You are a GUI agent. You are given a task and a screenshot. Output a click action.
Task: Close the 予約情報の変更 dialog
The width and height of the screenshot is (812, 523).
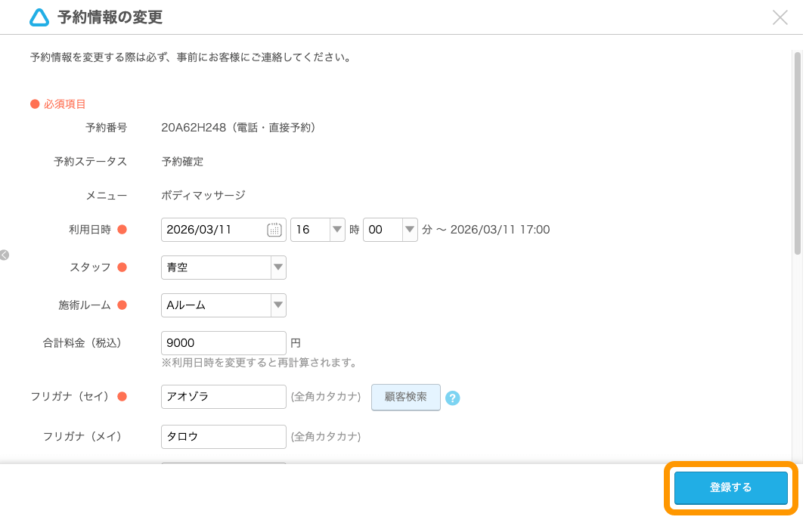[x=779, y=18]
